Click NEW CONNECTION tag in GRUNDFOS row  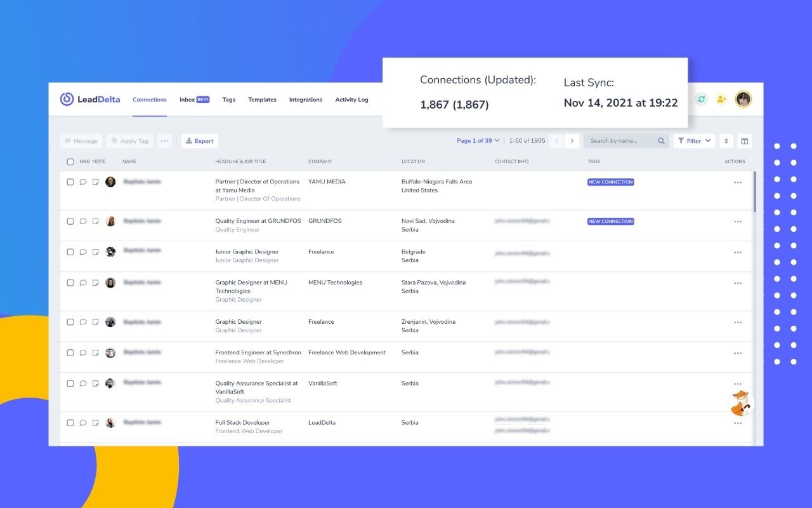[x=610, y=222]
